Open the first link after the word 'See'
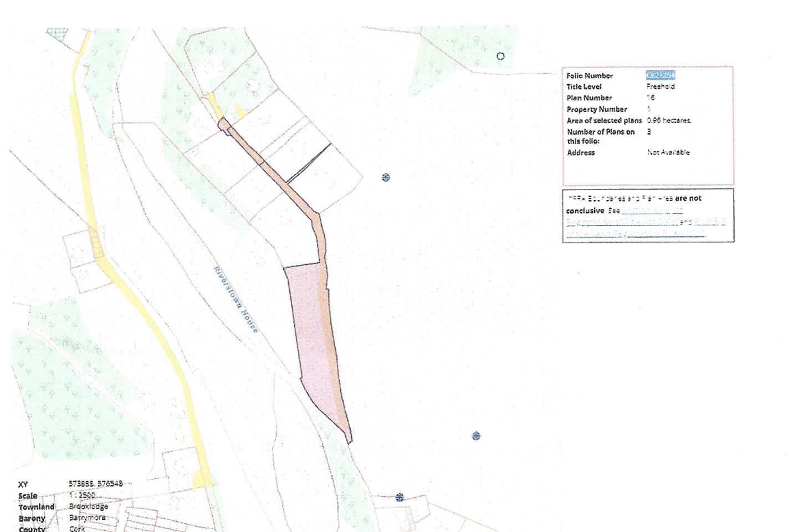 tap(652, 211)
